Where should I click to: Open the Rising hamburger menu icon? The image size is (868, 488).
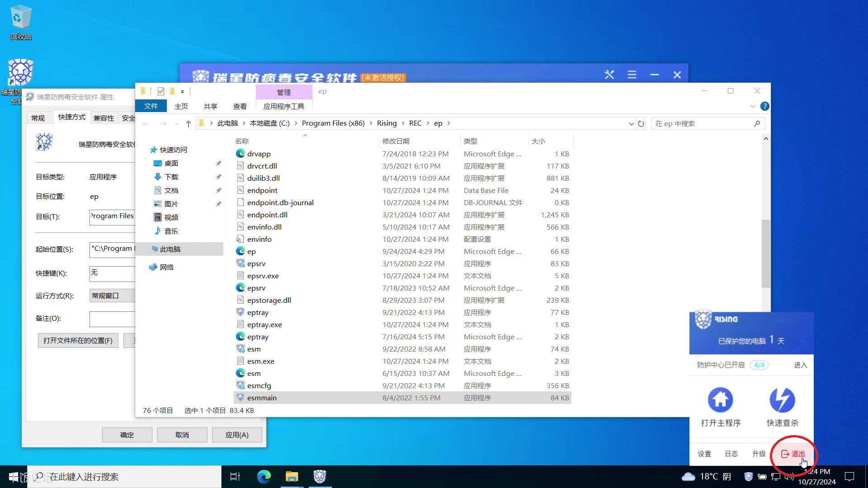tap(632, 75)
